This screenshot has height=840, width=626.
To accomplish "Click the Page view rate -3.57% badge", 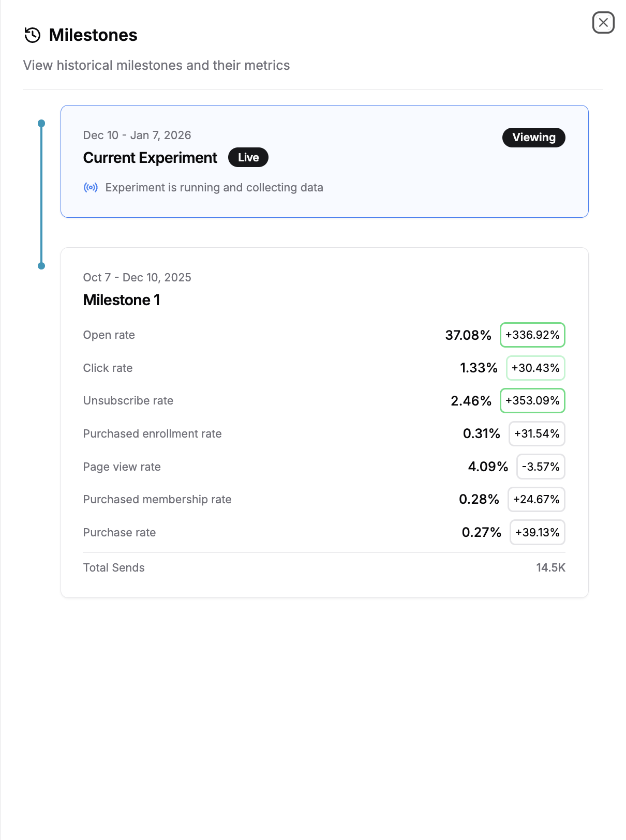I will pos(541,467).
